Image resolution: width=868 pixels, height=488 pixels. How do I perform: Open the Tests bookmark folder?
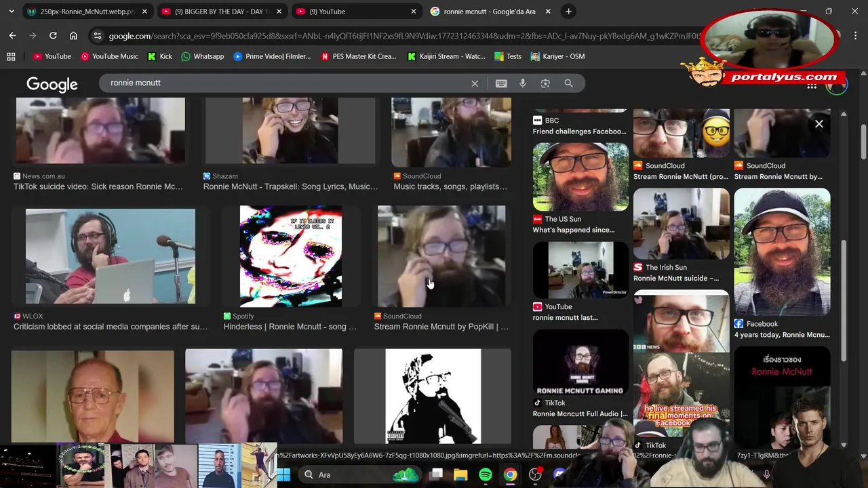pos(508,56)
